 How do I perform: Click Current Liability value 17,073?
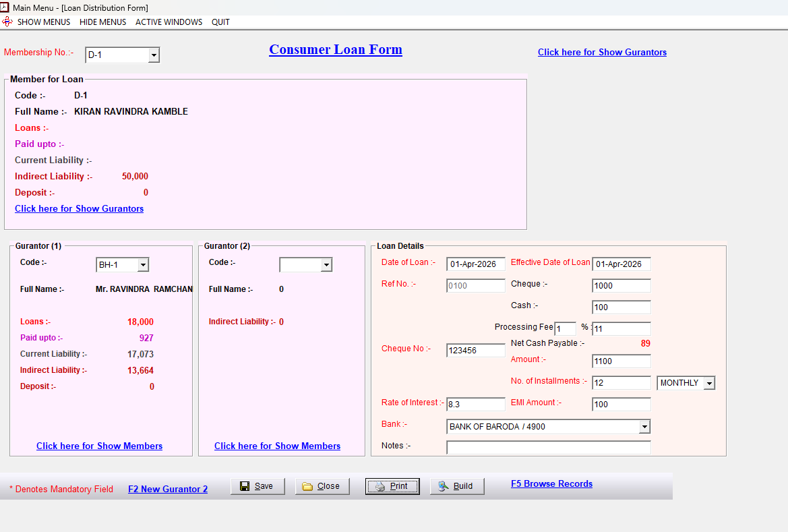(140, 354)
